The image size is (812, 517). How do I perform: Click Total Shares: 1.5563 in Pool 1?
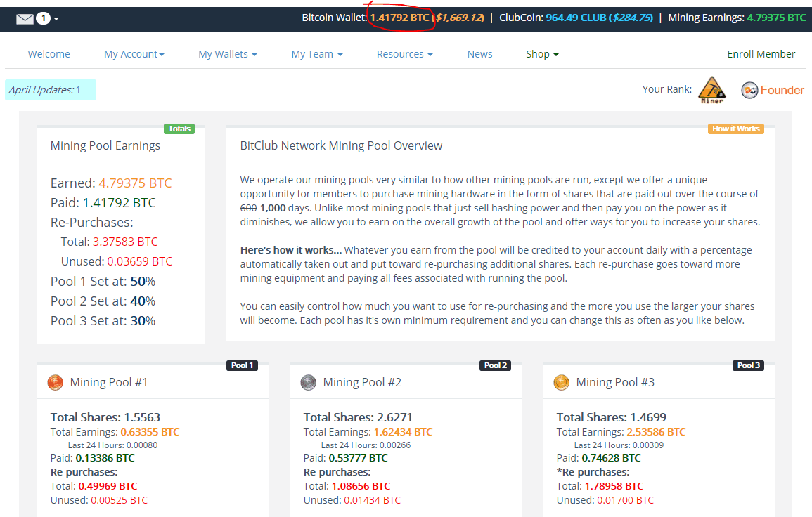[x=105, y=417]
